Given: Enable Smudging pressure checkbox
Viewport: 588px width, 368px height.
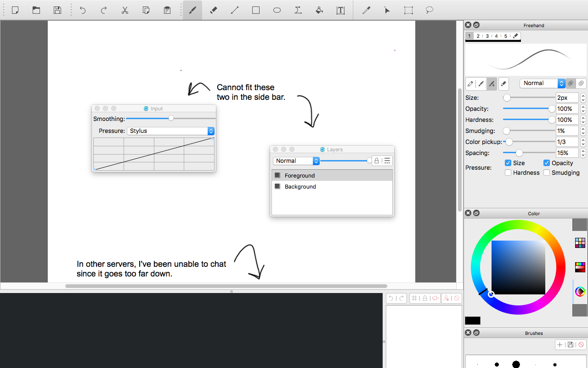Looking at the screenshot, I should 547,172.
